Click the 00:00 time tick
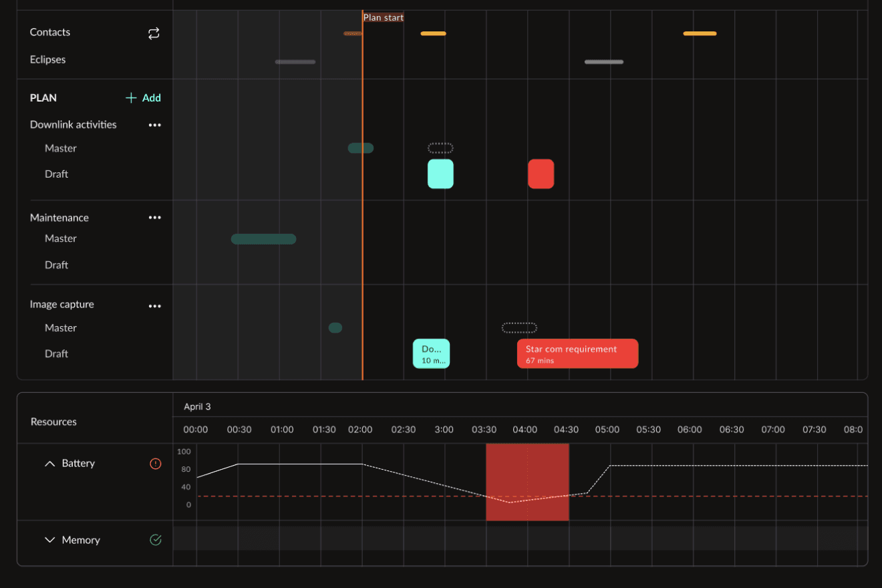The height and width of the screenshot is (588, 882). coord(196,430)
